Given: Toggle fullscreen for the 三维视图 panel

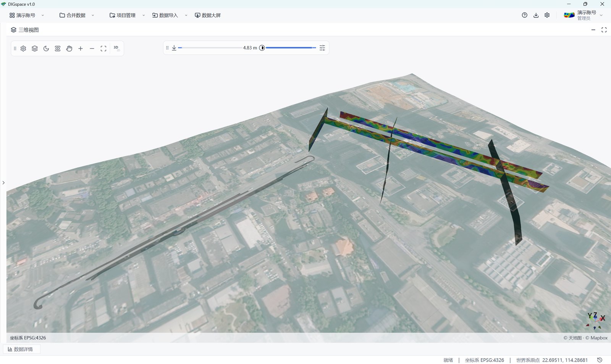Looking at the screenshot, I should [604, 30].
